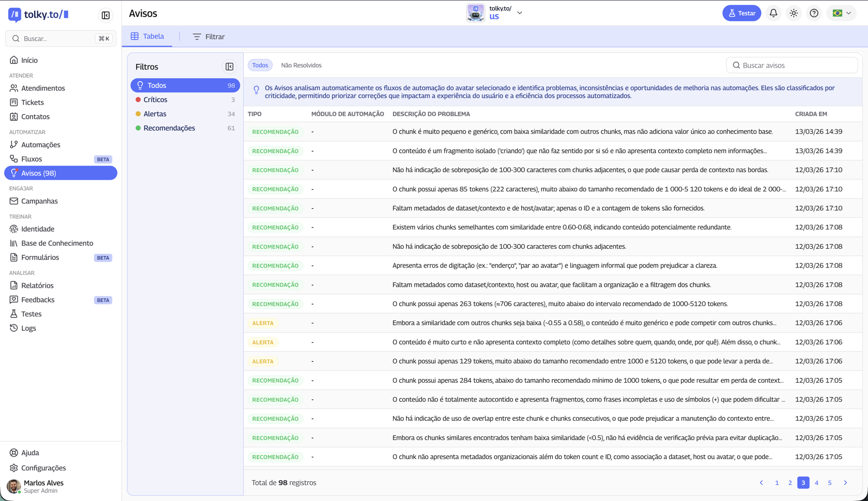
Task: Select the Todos pill above table
Action: point(260,65)
